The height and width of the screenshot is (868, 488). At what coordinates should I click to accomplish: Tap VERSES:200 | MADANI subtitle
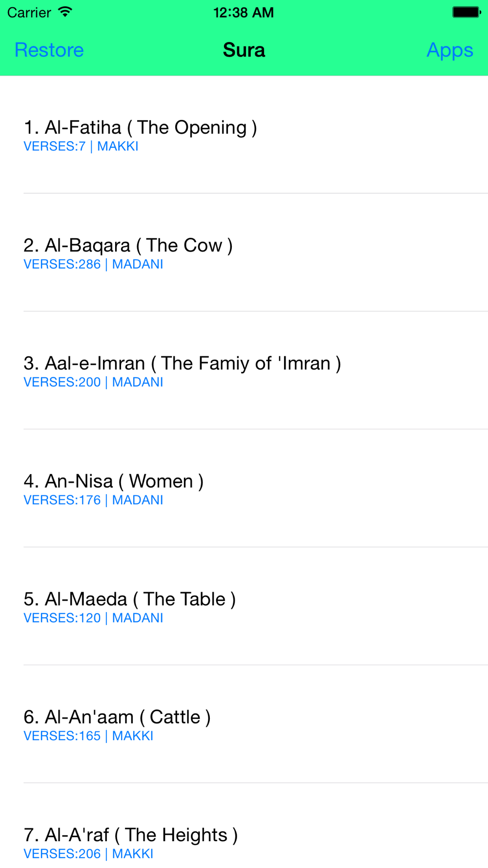[93, 382]
